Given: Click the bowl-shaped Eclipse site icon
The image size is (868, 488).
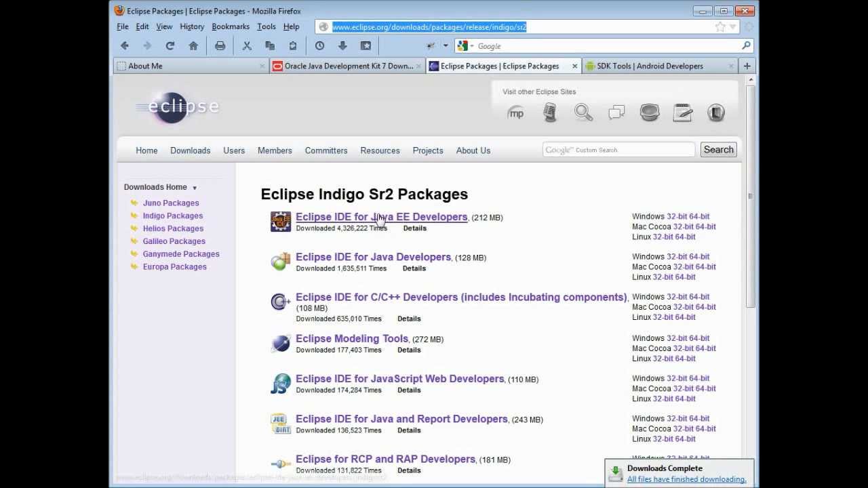Looking at the screenshot, I should click(x=650, y=113).
